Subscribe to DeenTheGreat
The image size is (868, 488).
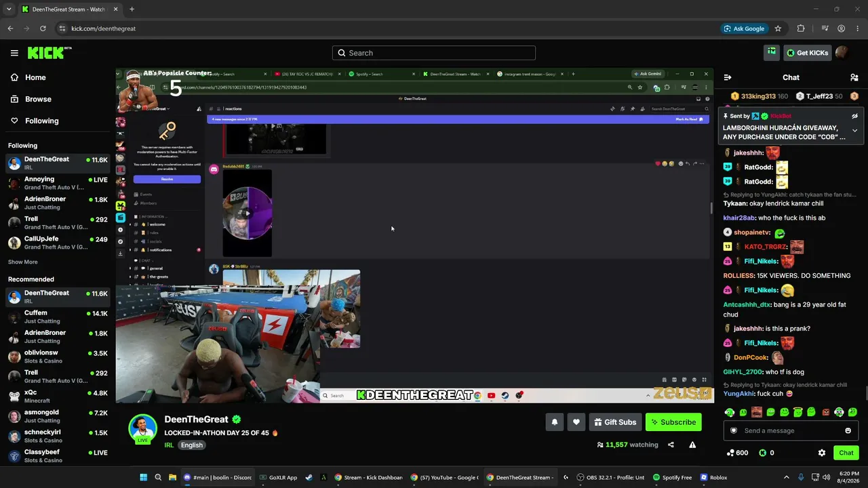tap(673, 422)
